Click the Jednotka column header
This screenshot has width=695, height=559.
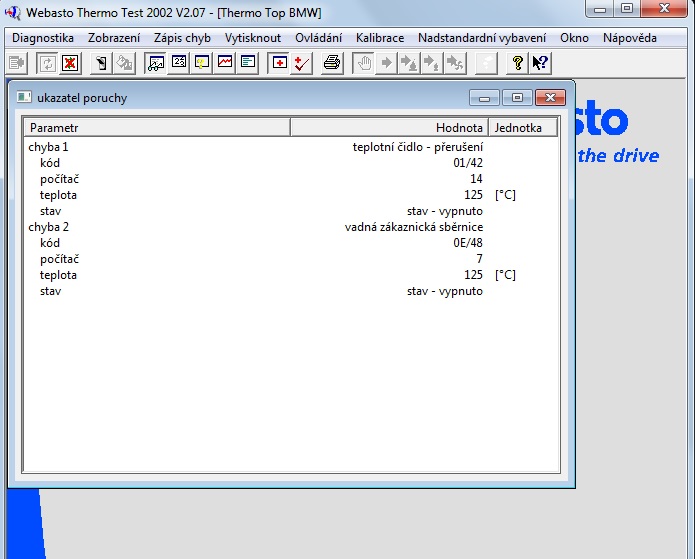pos(523,128)
